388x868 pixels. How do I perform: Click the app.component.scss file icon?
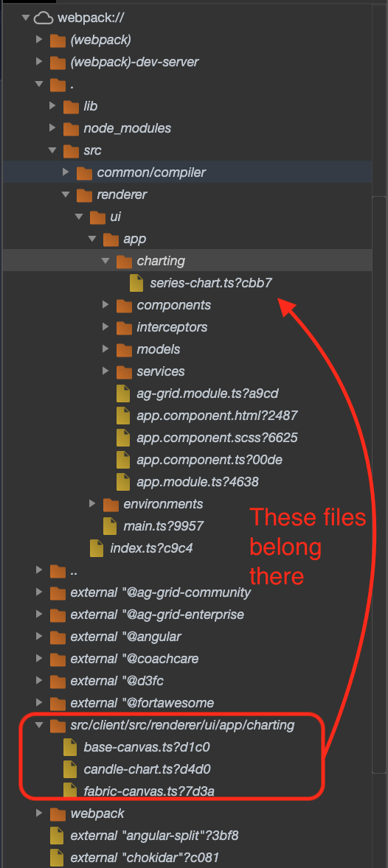[123, 438]
